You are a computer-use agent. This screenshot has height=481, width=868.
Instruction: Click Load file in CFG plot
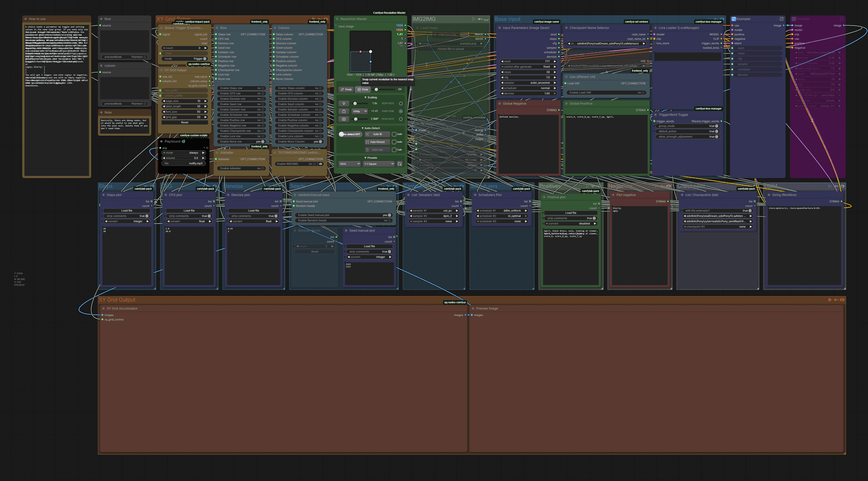coord(189,211)
